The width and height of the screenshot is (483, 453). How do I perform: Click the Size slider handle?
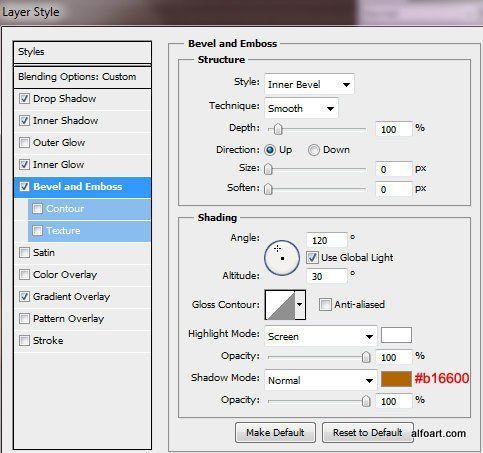pyautogui.click(x=268, y=169)
